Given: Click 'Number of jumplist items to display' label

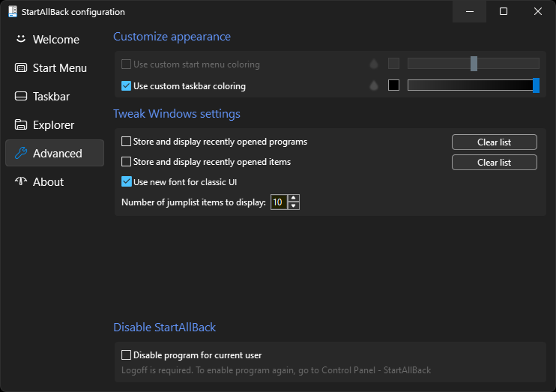Looking at the screenshot, I should 193,202.
